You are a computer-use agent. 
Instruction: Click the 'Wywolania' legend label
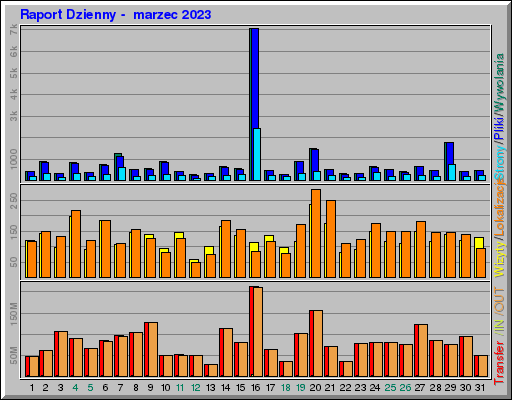499,82
